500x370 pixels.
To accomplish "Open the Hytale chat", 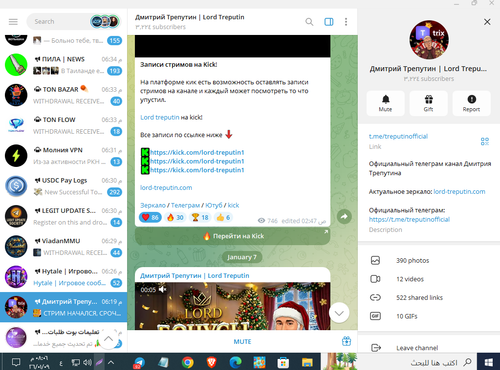I will pos(63,277).
